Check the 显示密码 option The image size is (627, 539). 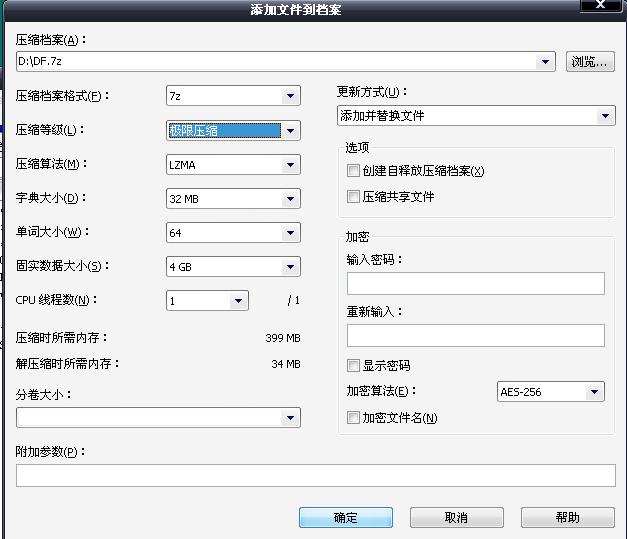[353, 366]
